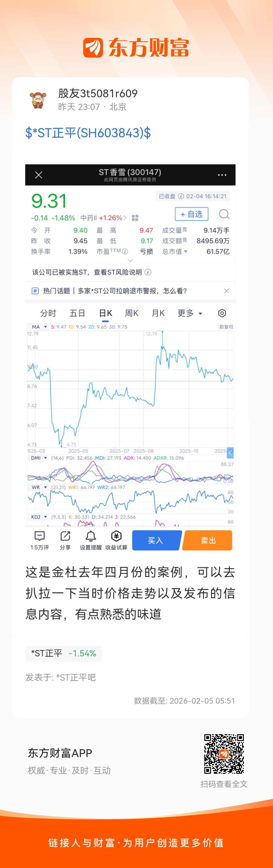273x868 pixels.
Task: Open the MA indicator dropdown
Action: tap(45, 327)
